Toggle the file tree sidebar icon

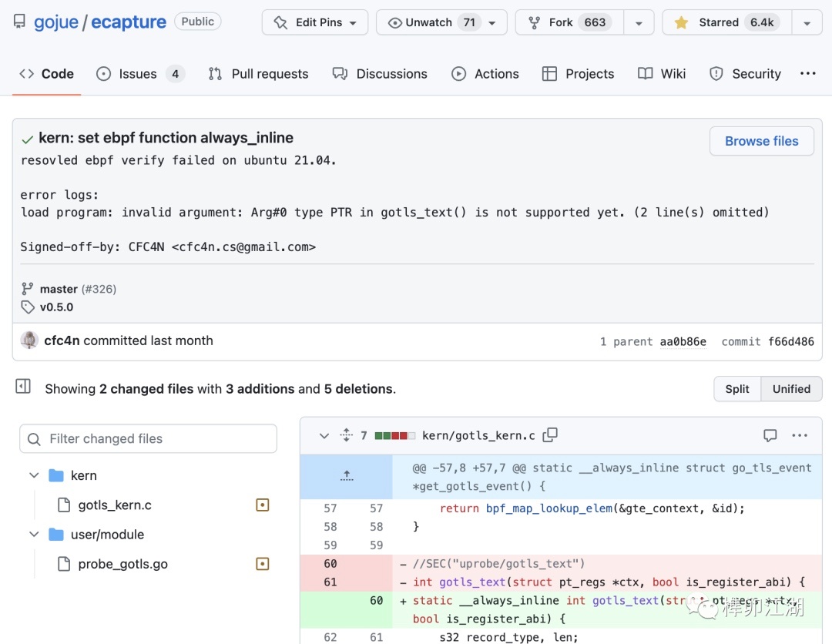pos(23,387)
